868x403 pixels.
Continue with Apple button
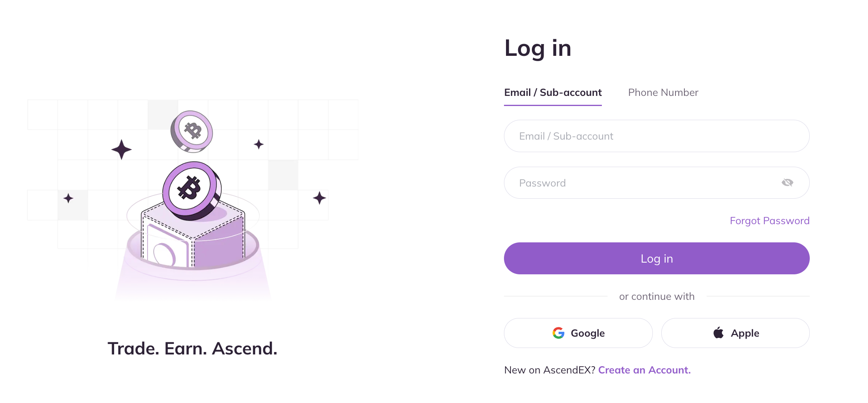[735, 333]
